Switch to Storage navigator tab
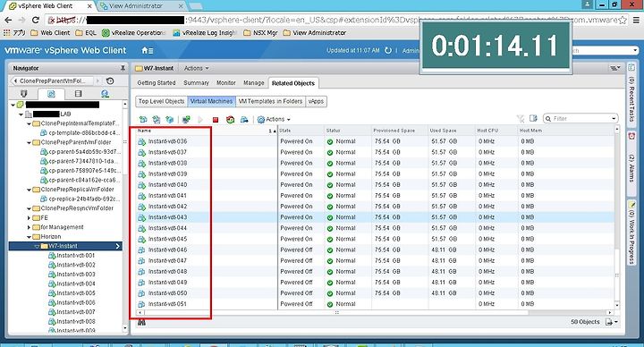The height and width of the screenshot is (347, 644). pyautogui.click(x=78, y=94)
